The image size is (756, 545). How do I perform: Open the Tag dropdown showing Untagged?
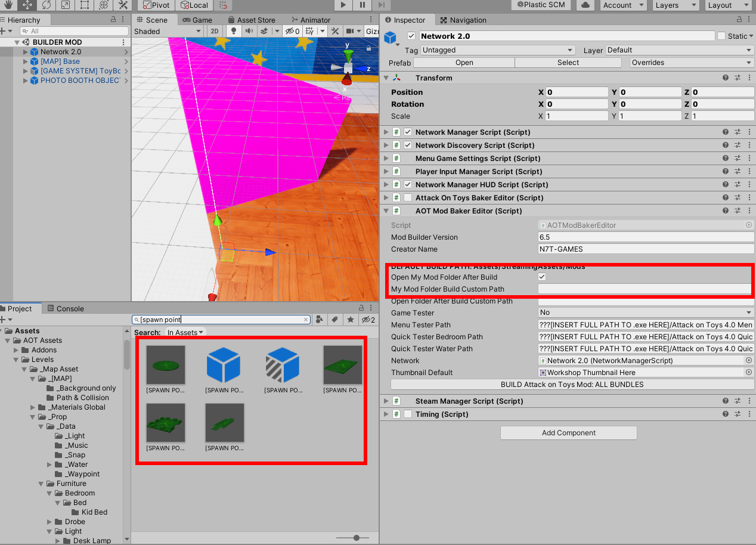(498, 50)
